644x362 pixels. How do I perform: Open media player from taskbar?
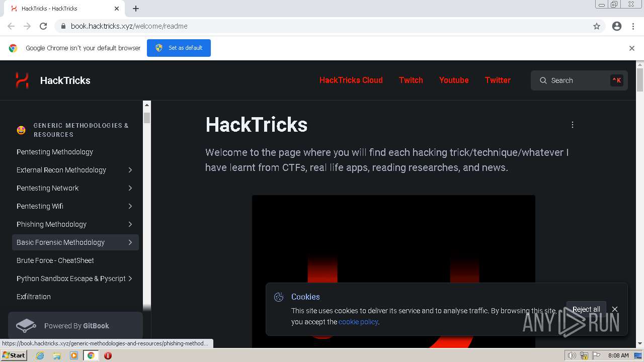click(74, 355)
